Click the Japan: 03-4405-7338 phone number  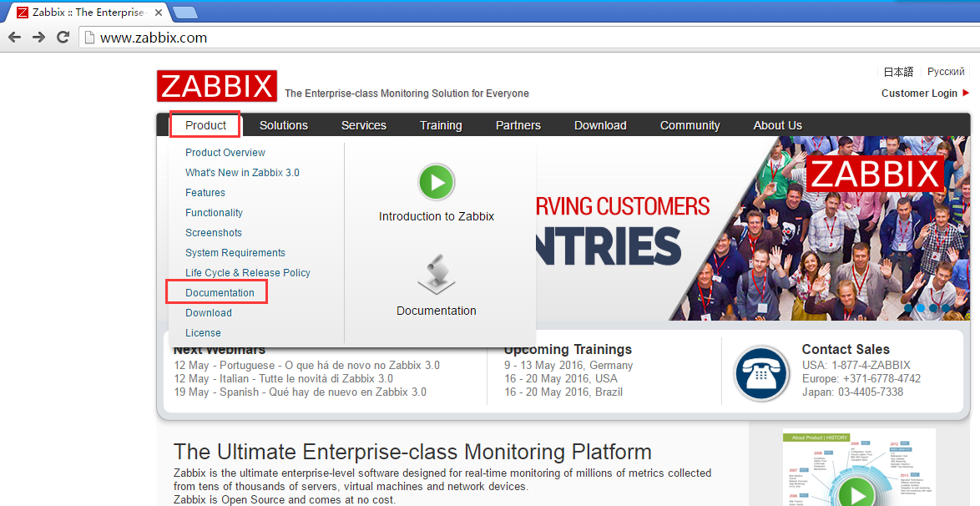tap(851, 392)
